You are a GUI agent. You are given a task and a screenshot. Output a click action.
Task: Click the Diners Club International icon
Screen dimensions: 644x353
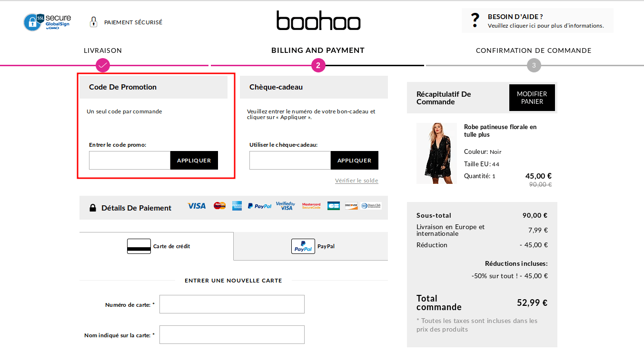click(372, 205)
